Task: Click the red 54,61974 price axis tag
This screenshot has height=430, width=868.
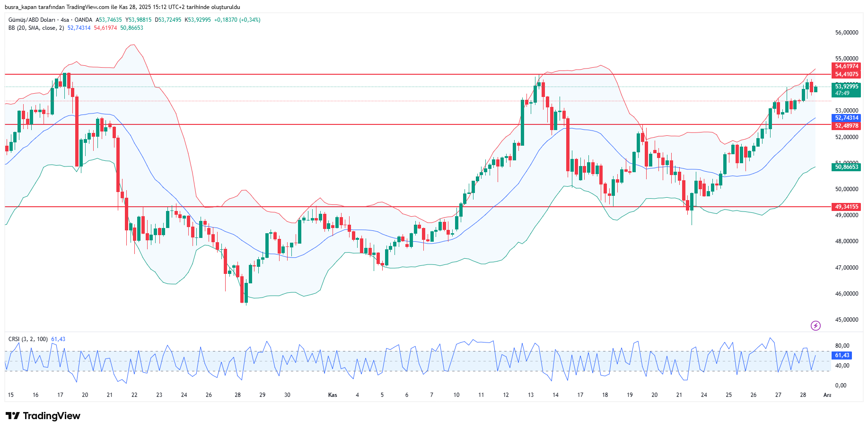Action: point(846,66)
